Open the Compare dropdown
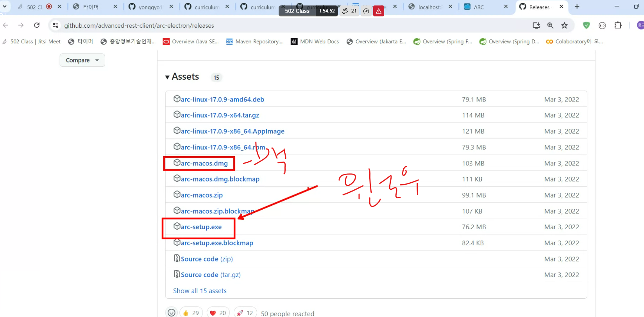The height and width of the screenshot is (317, 644). click(x=82, y=60)
